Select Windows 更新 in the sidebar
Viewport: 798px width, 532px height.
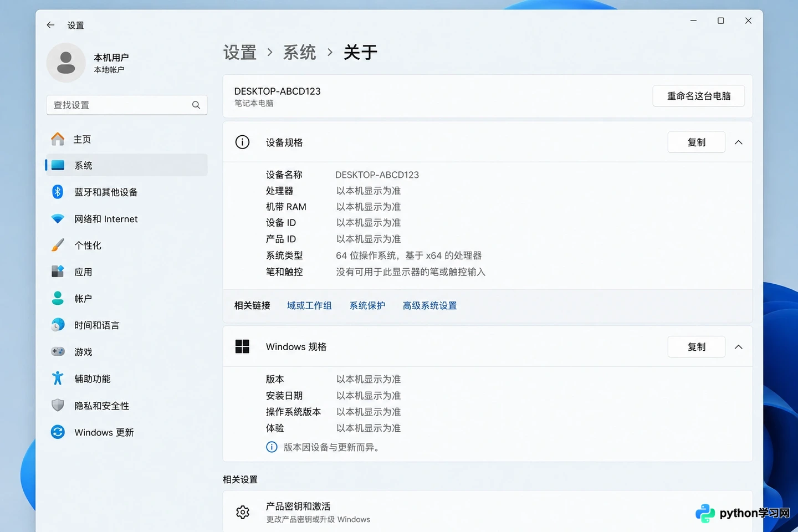pos(126,432)
